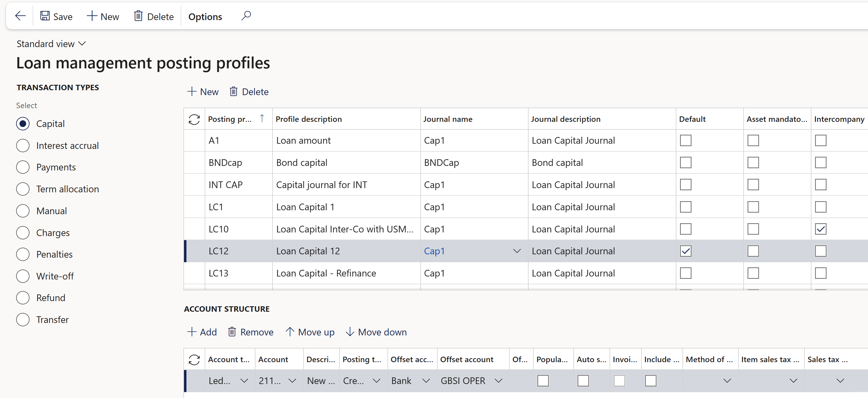Open the Method of dropdown in account row
The width and height of the screenshot is (868, 398).
[x=727, y=381]
